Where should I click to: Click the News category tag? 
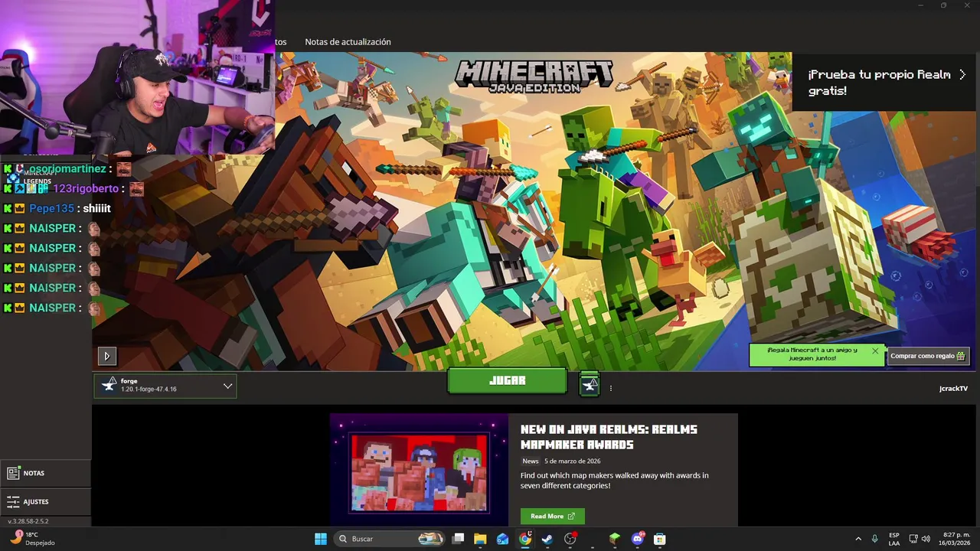tap(531, 461)
